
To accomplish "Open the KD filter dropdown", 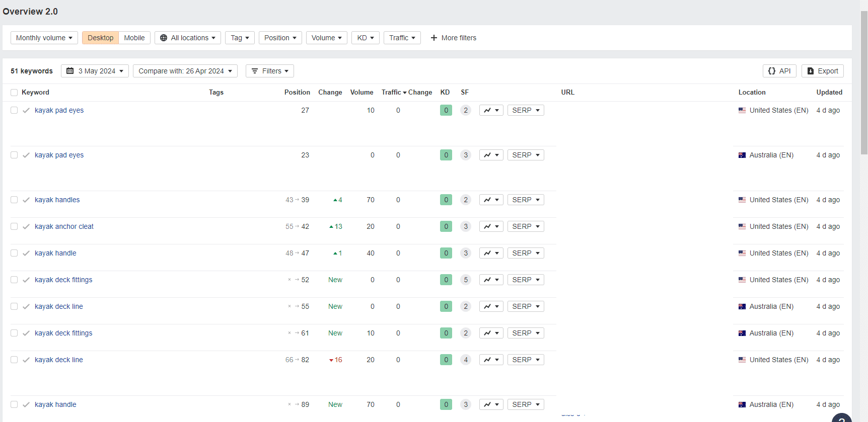I will click(x=366, y=38).
